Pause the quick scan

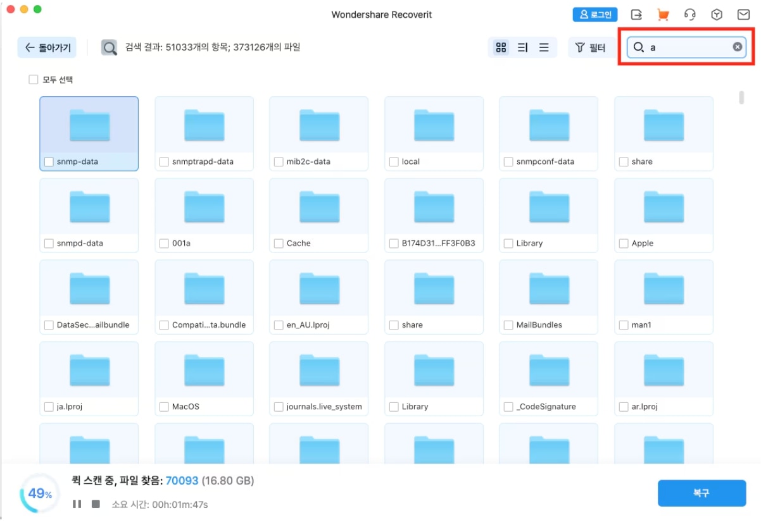pyautogui.click(x=77, y=504)
